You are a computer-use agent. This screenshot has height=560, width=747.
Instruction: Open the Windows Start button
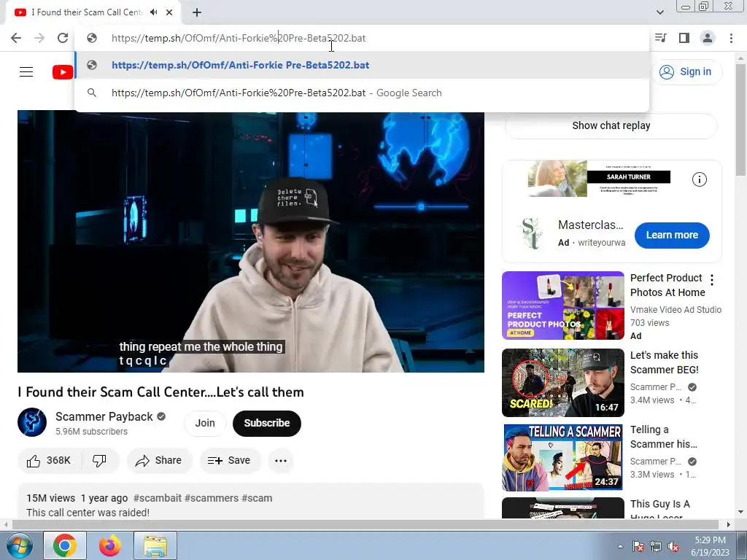[20, 545]
